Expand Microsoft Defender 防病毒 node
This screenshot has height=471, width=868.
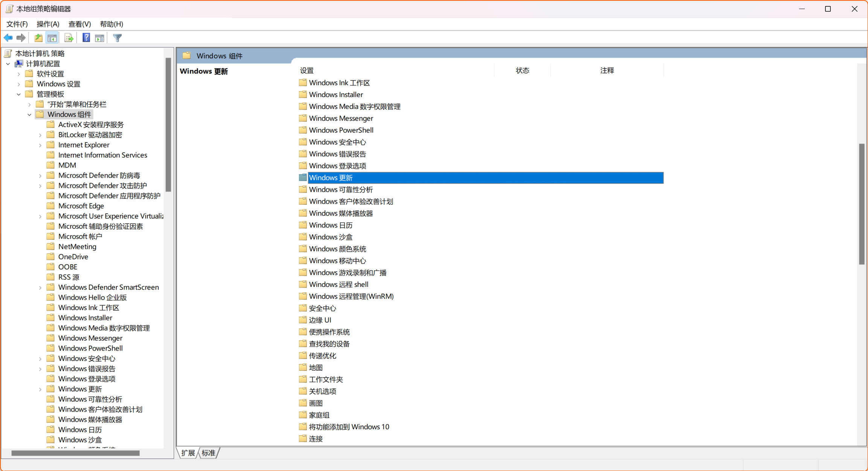tap(40, 175)
